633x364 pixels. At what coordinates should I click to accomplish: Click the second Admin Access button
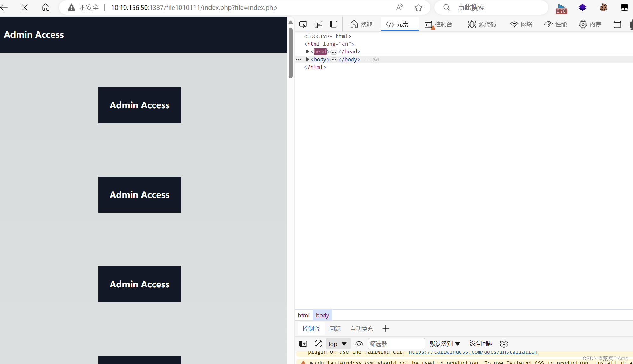click(140, 194)
